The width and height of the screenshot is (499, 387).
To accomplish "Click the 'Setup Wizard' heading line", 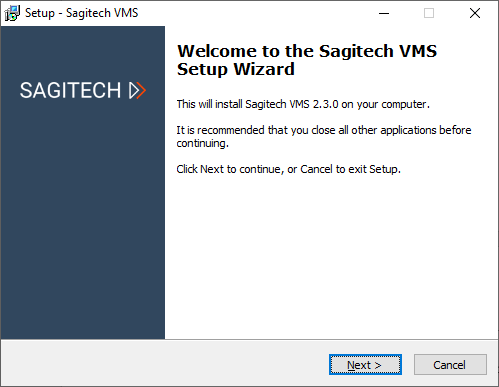I will (236, 69).
